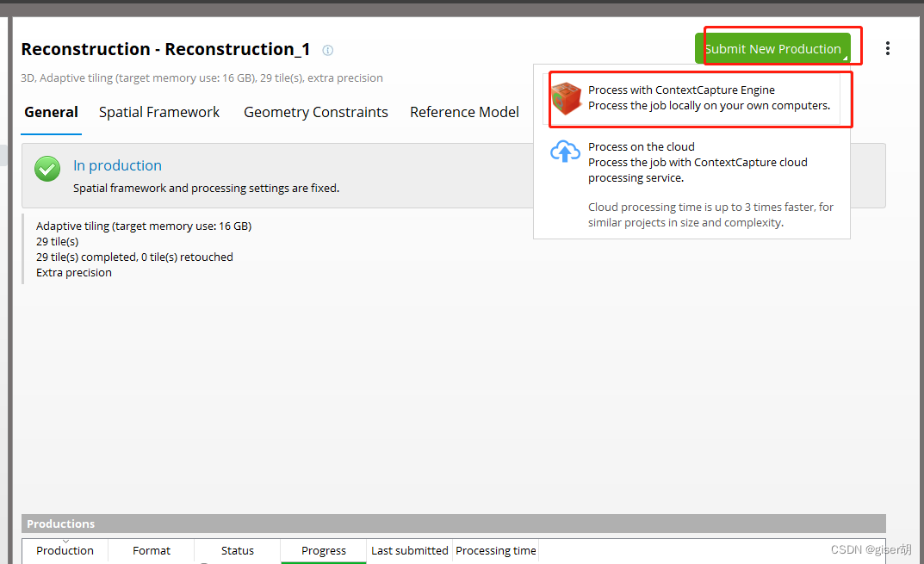Click the Last submitted column header
This screenshot has height=564, width=924.
(410, 550)
